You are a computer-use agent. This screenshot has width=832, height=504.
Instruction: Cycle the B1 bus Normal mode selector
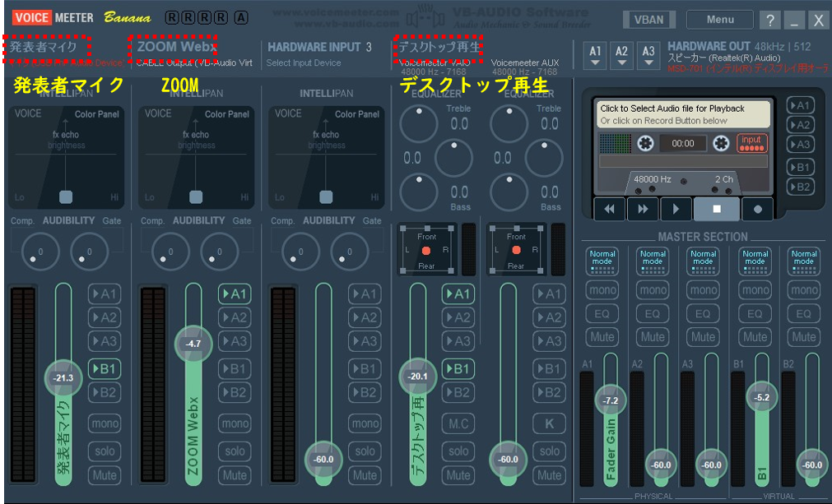tap(755, 261)
